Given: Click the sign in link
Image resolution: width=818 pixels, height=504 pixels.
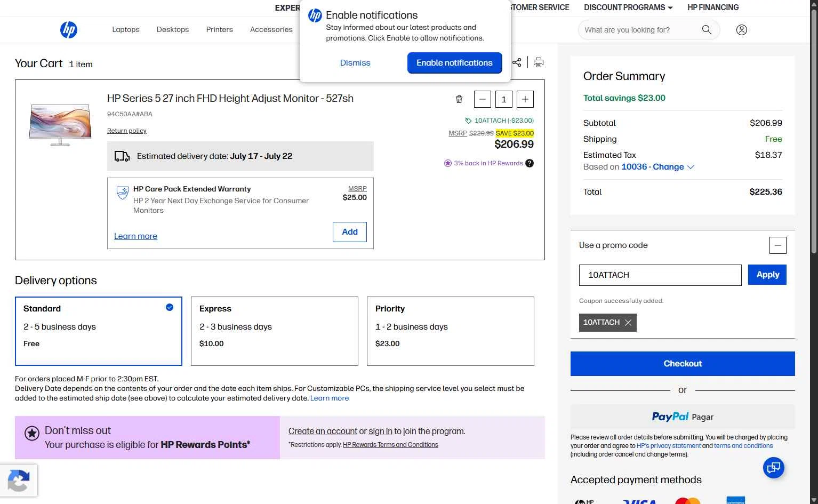Looking at the screenshot, I should pos(380,431).
